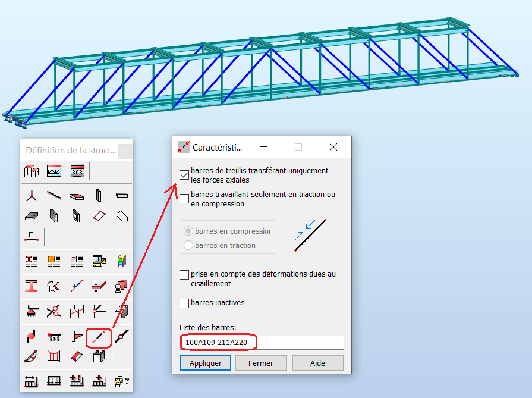This screenshot has width=532, height=398.
Task: Select the circled truss bar characteristics tool
Action: click(x=100, y=337)
